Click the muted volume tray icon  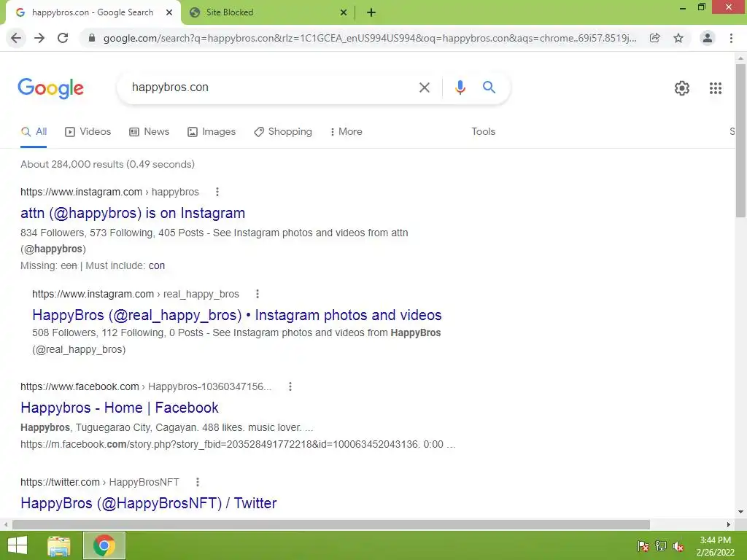pyautogui.click(x=678, y=546)
